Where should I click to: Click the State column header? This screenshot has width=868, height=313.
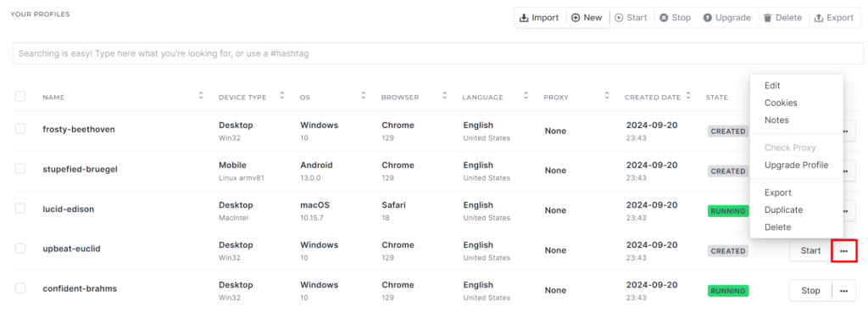[717, 97]
